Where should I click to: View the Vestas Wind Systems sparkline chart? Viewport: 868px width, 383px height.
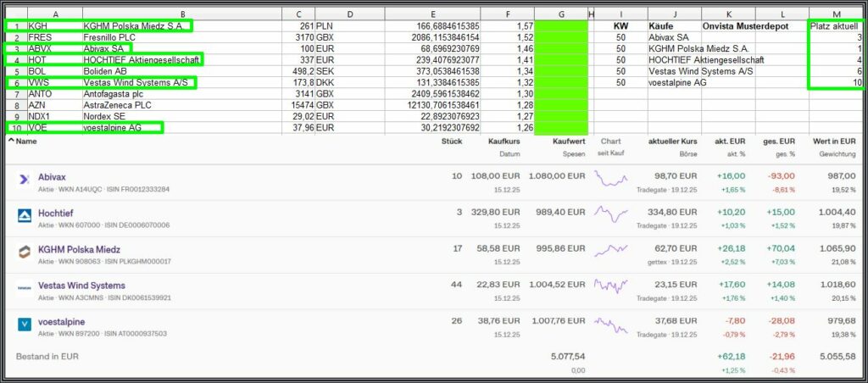click(610, 288)
